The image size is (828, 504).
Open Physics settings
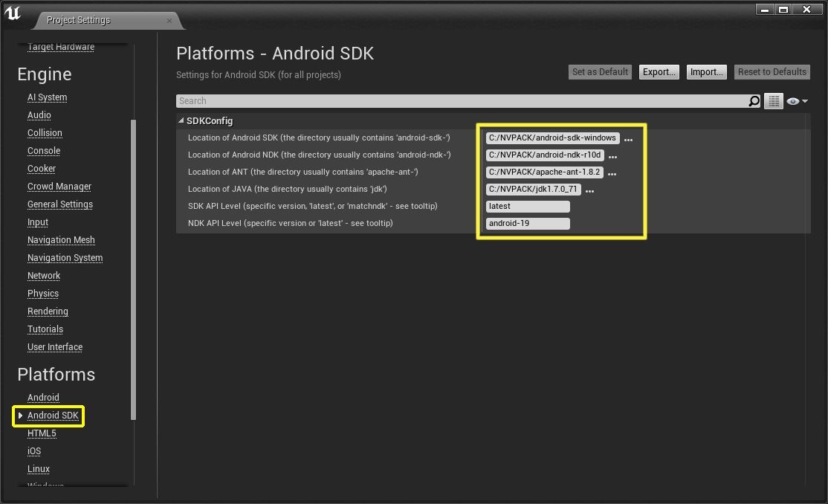(x=43, y=294)
